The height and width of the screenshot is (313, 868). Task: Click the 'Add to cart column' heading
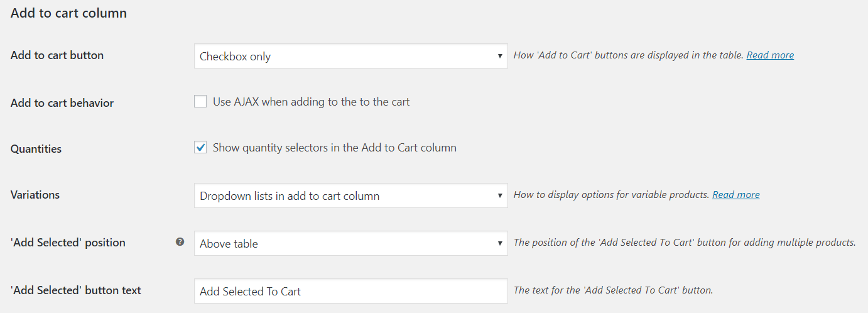coord(69,13)
